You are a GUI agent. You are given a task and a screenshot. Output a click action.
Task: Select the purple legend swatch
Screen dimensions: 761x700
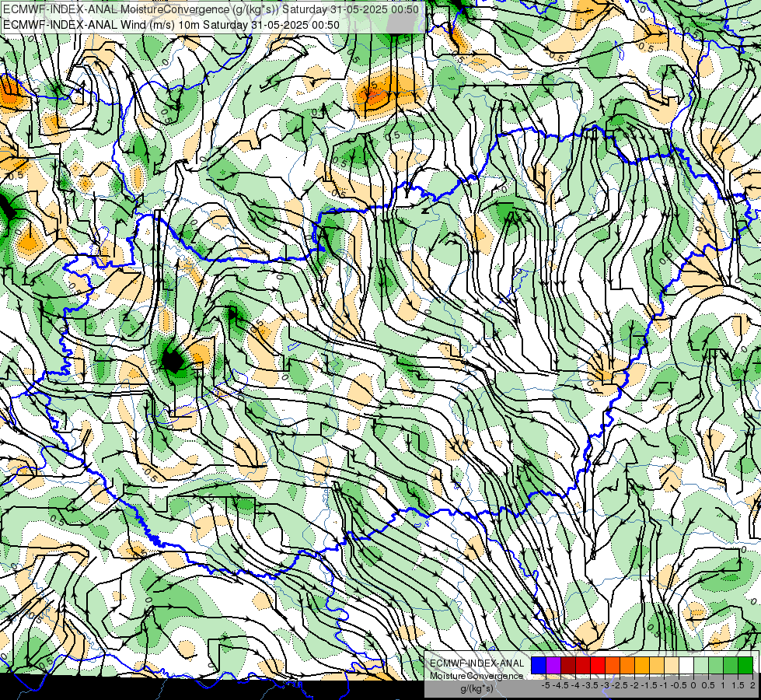(553, 665)
